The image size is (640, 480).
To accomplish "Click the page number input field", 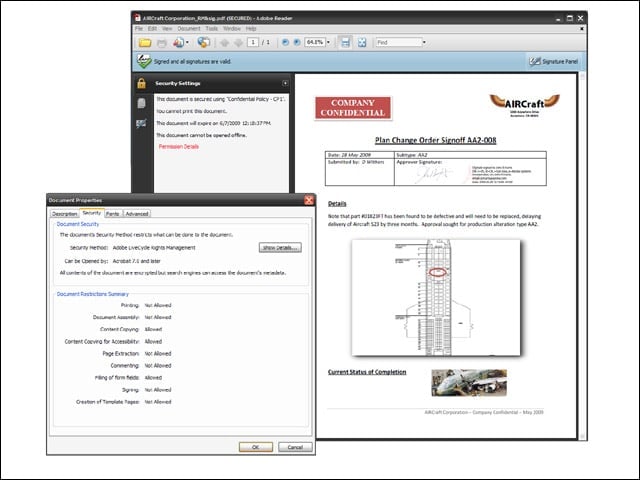I will 253,42.
